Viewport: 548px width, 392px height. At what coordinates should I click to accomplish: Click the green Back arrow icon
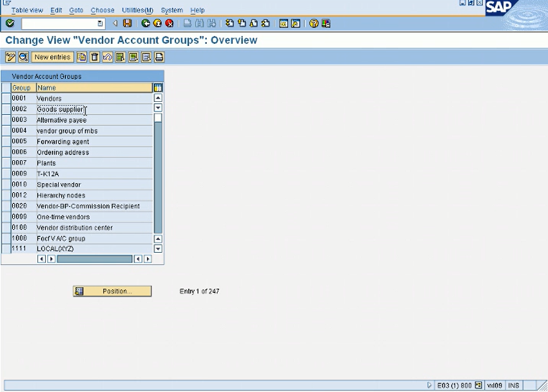146,24
